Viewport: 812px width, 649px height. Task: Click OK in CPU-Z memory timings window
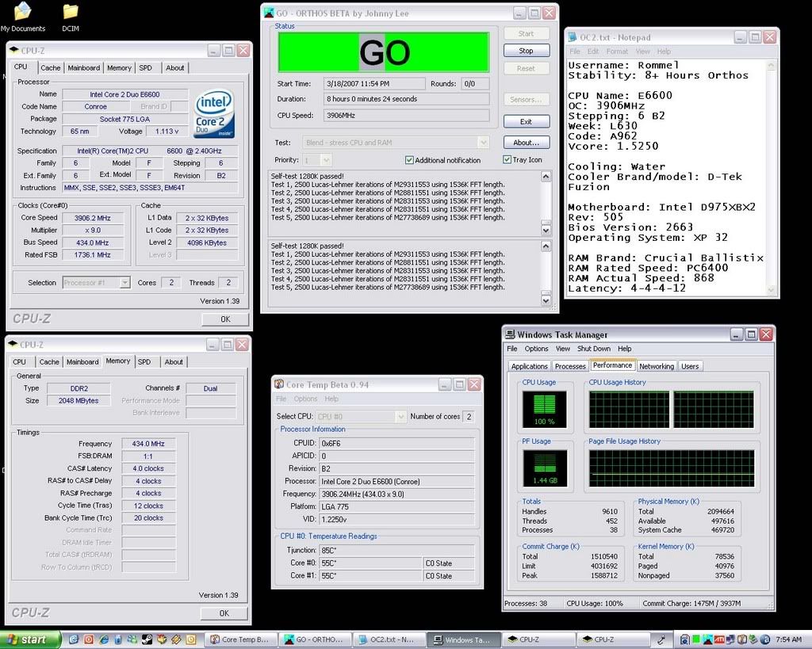point(224,613)
